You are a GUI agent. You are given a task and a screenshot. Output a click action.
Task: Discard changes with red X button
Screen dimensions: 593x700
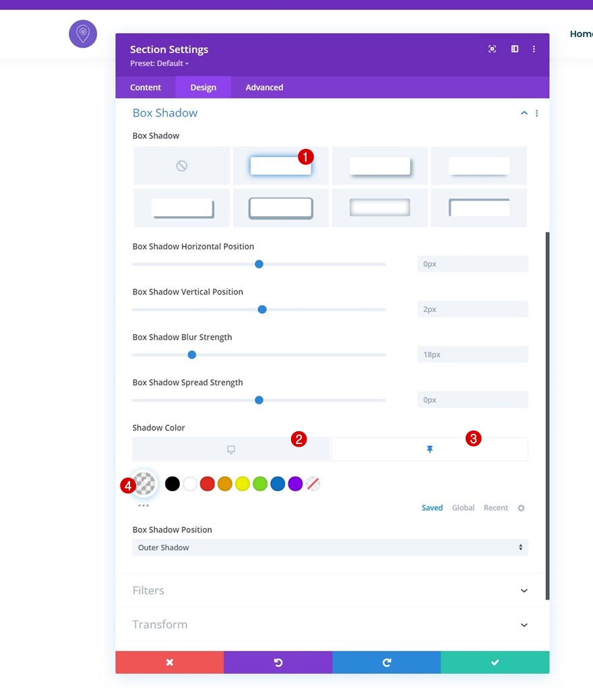coord(170,662)
